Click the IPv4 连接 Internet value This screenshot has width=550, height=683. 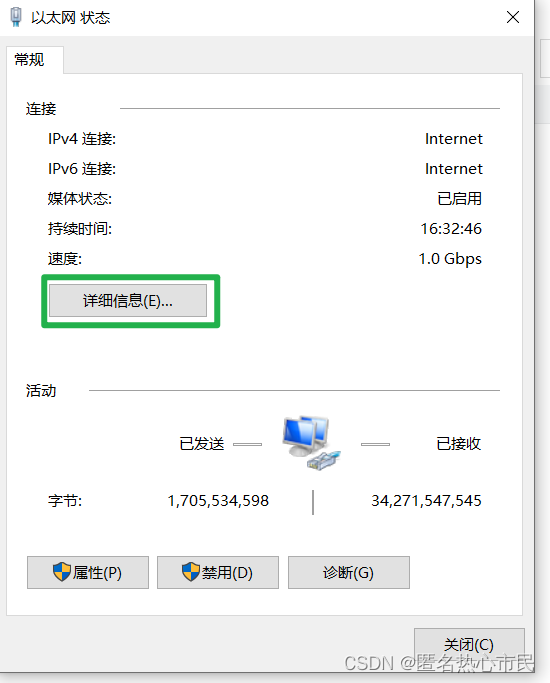pos(454,139)
